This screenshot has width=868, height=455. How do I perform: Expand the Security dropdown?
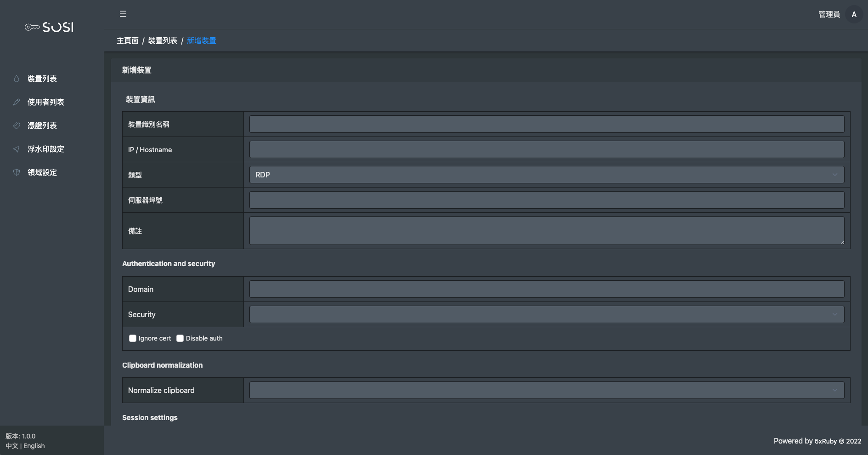coord(547,314)
